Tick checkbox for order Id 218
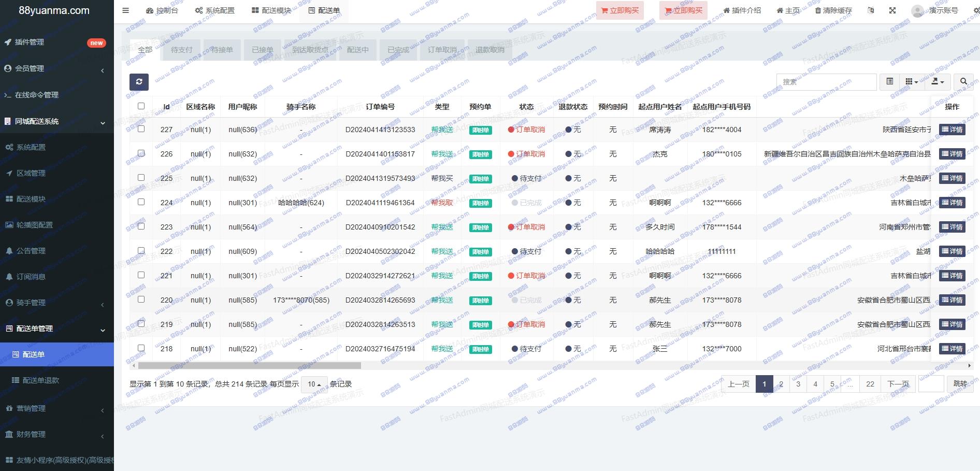Image resolution: width=980 pixels, height=471 pixels. point(141,348)
